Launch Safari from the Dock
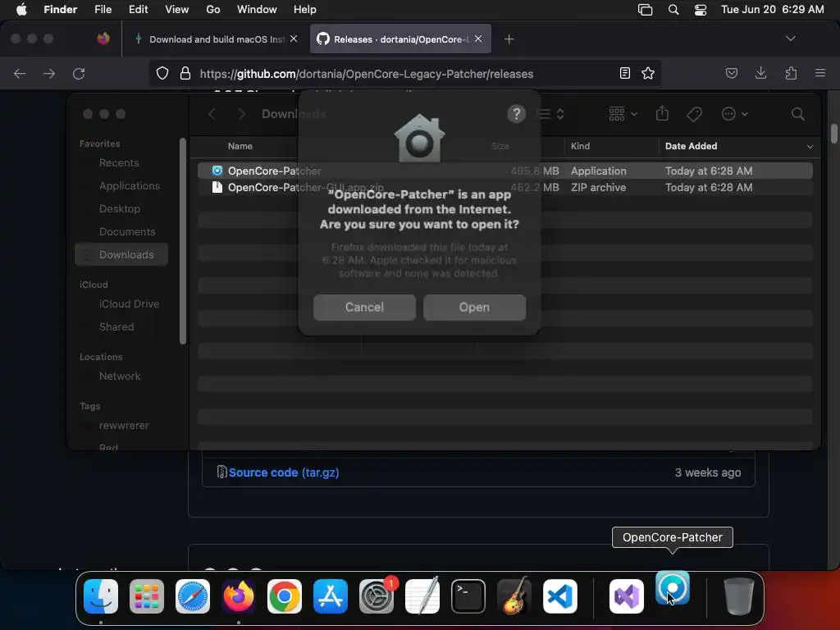Image resolution: width=840 pixels, height=630 pixels. coord(193,596)
